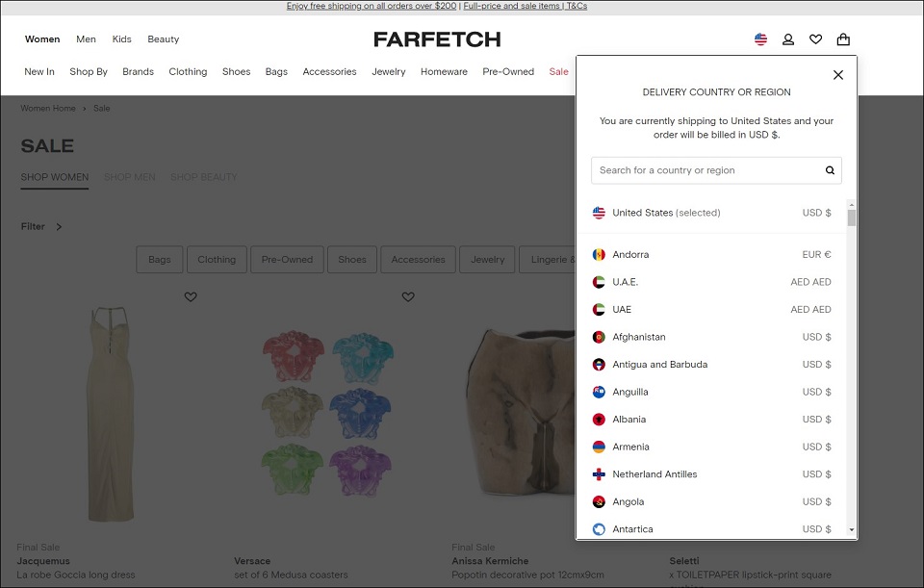Click the United States flag in list
This screenshot has height=588, width=924.
pyautogui.click(x=599, y=213)
